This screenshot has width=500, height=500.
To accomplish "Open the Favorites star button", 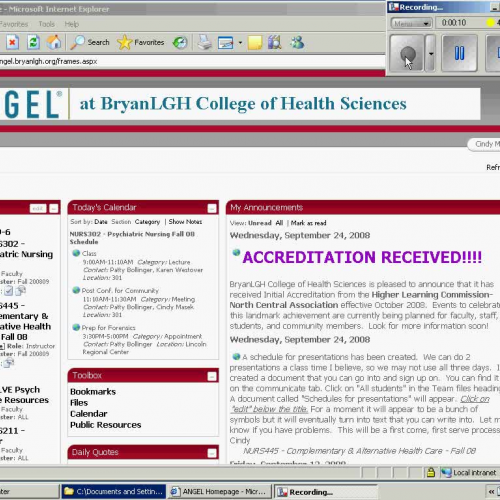I will coord(141,42).
